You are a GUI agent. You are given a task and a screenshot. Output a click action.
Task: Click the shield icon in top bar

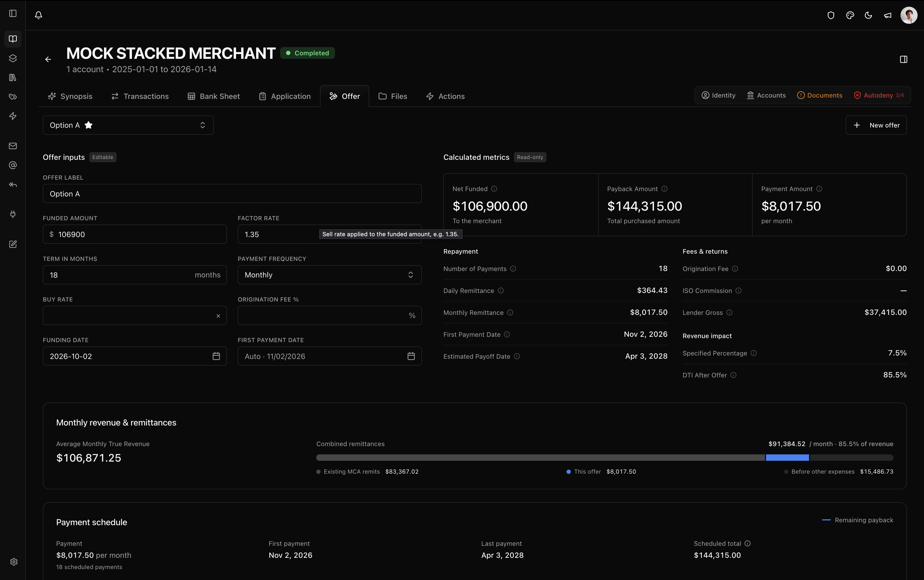(831, 15)
